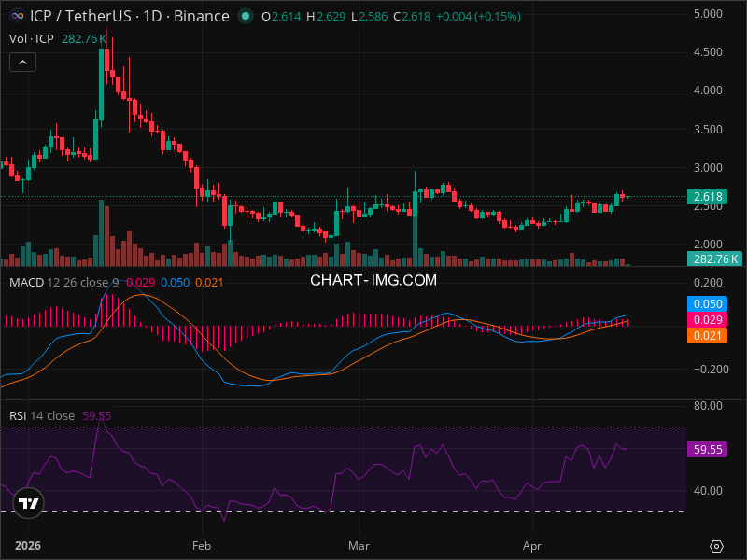Click the 5.000 price axis label
Image resolution: width=747 pixels, height=560 pixels.
point(708,14)
